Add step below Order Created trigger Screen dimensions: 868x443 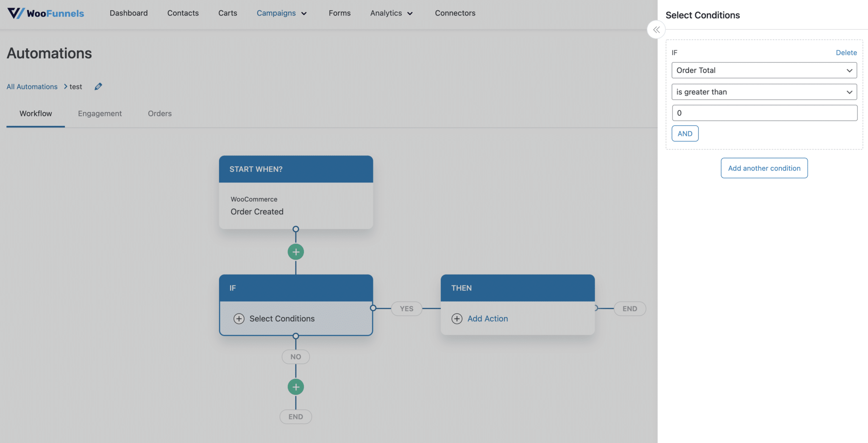[x=296, y=252]
